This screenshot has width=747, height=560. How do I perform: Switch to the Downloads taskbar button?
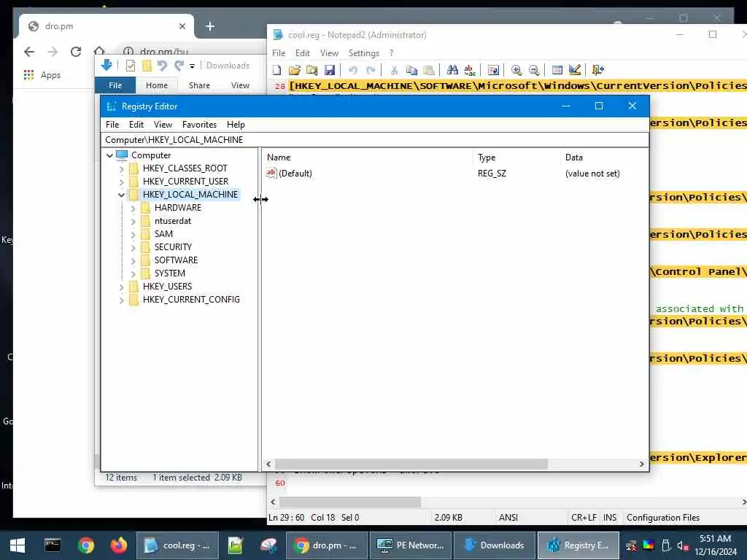tap(494, 545)
